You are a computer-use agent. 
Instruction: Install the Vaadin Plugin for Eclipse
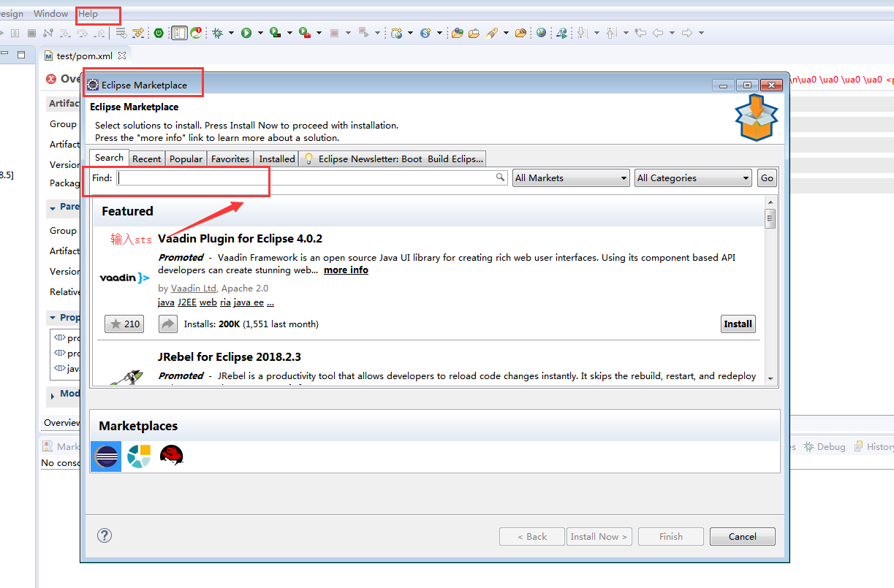pos(738,324)
